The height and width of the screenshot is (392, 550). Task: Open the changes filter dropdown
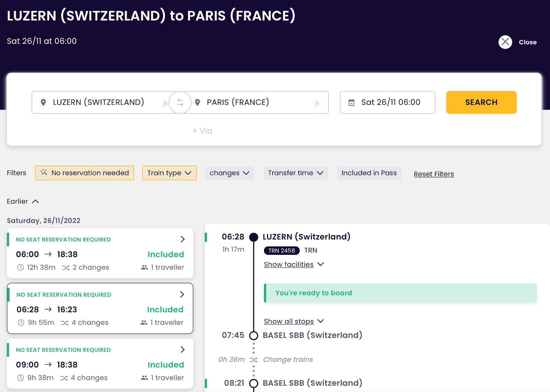[229, 173]
